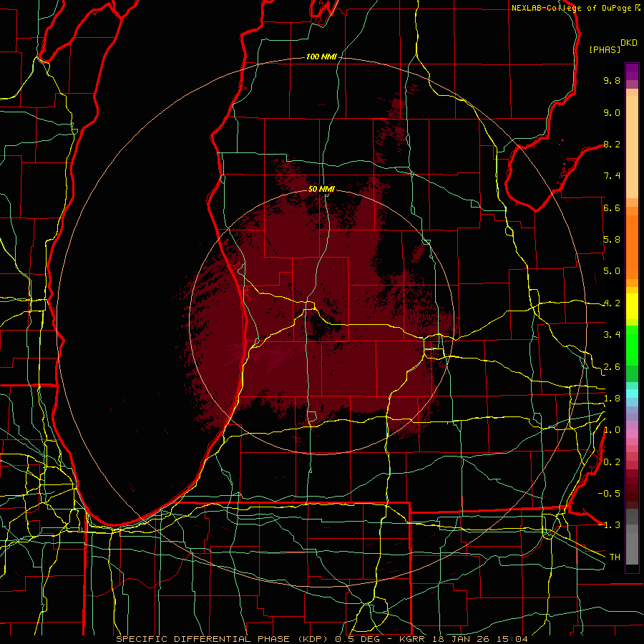Click the -0.5 value on the color scale
This screenshot has height=644, width=644.
609,494
